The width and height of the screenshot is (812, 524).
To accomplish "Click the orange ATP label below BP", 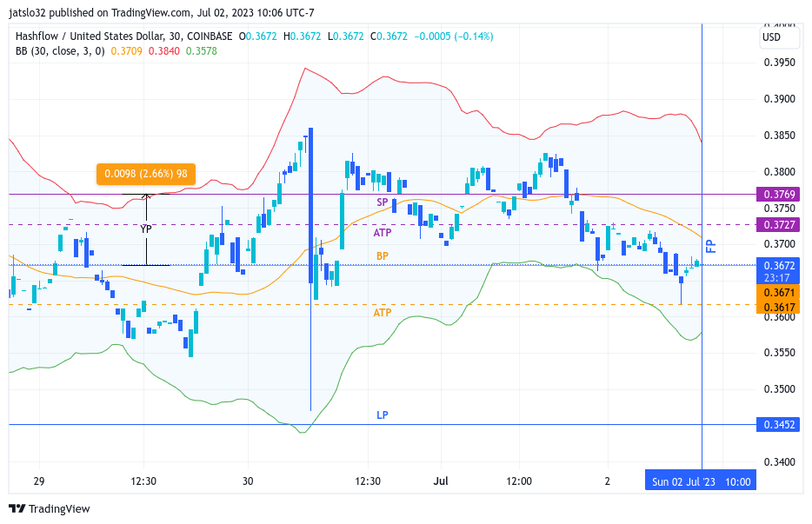I will (383, 312).
